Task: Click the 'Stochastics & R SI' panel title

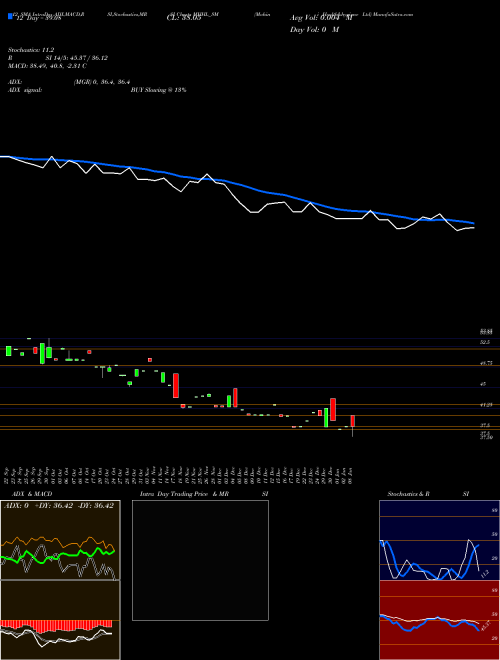Action: coord(428,494)
